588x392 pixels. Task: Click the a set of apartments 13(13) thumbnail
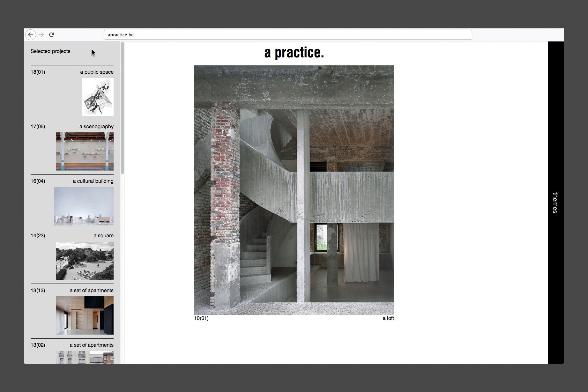(85, 315)
